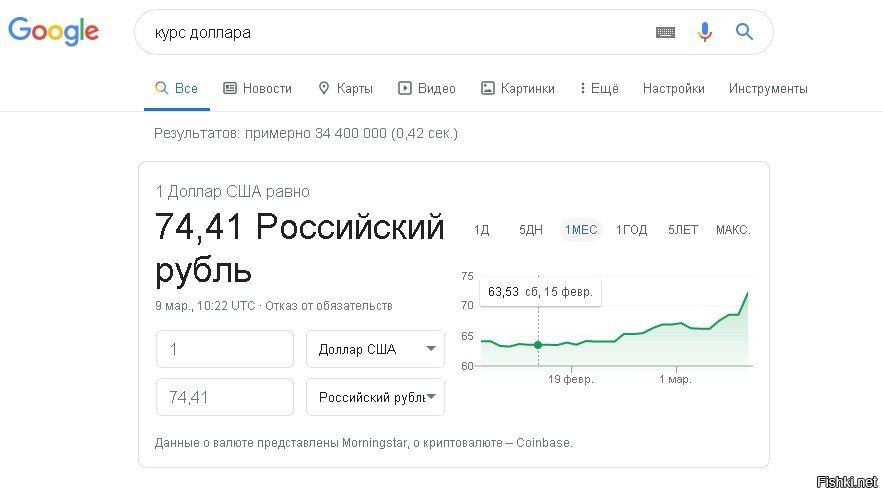
Task: Expand the Ещё more menu
Action: point(599,88)
